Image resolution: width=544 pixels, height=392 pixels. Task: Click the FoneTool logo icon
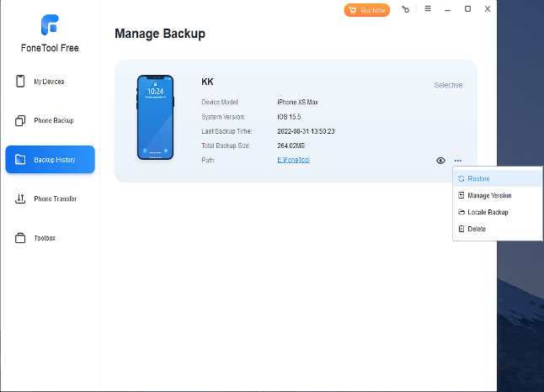click(x=50, y=24)
